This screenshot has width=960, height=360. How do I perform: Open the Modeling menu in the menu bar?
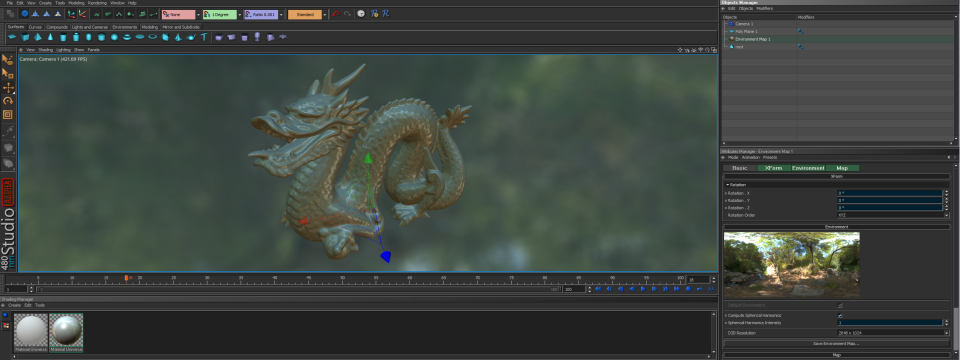pos(77,3)
